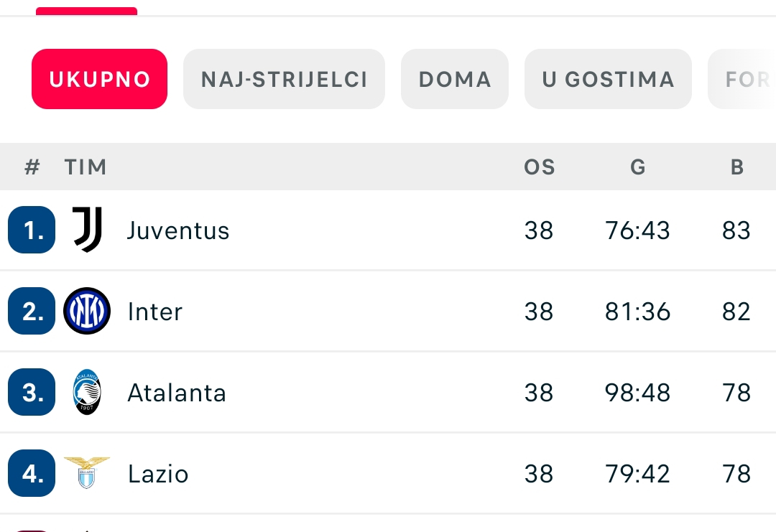Select the rank 3 position badge
Viewport: 776px width, 532px height.
click(32, 392)
